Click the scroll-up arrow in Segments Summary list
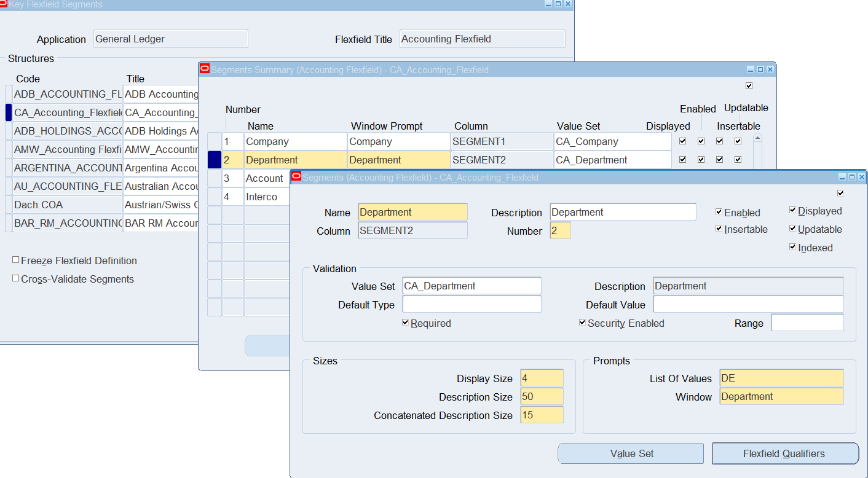 click(x=757, y=139)
